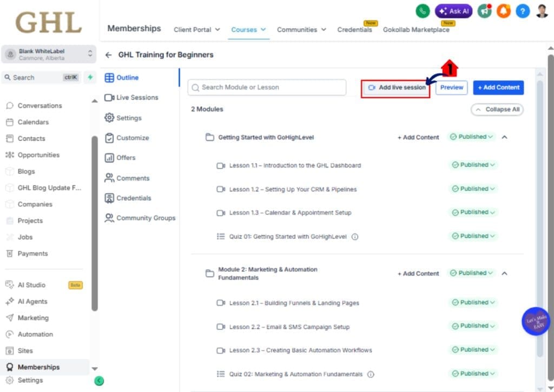Click the green lightning quick actions icon
The height and width of the screenshot is (392, 554).
tap(90, 77)
